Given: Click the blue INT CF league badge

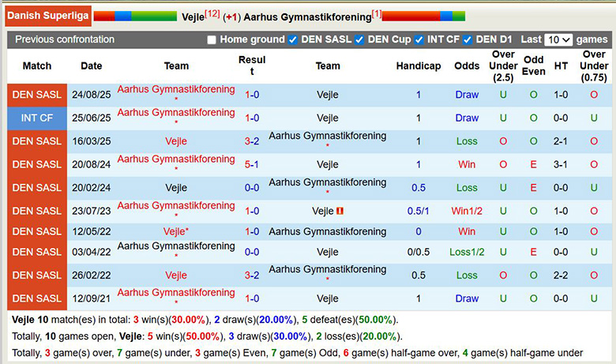Looking at the screenshot, I should [x=37, y=118].
